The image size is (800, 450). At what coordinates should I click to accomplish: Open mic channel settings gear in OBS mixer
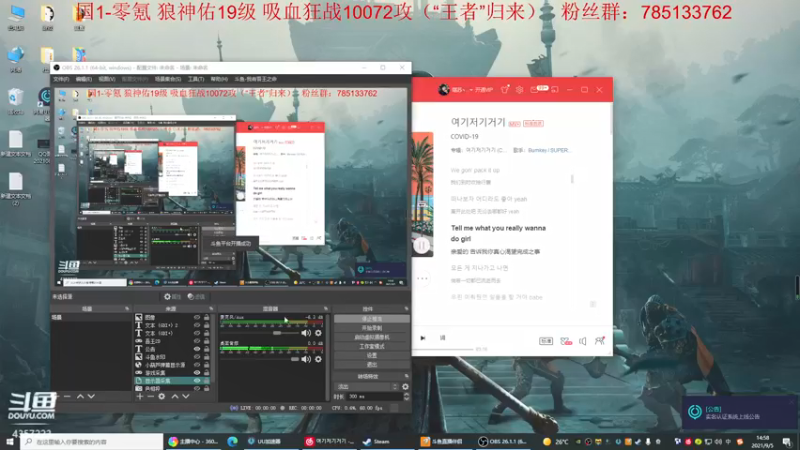coord(318,333)
